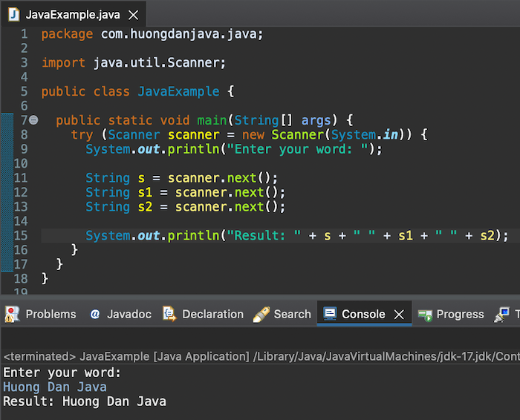Close the Console view
The height and width of the screenshot is (420, 520).
[399, 314]
